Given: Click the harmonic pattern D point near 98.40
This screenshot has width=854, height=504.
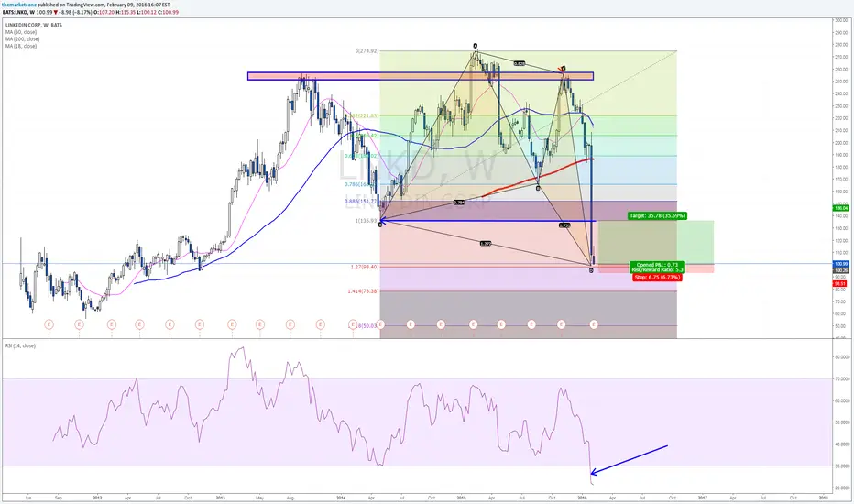Looking at the screenshot, I should (x=592, y=270).
